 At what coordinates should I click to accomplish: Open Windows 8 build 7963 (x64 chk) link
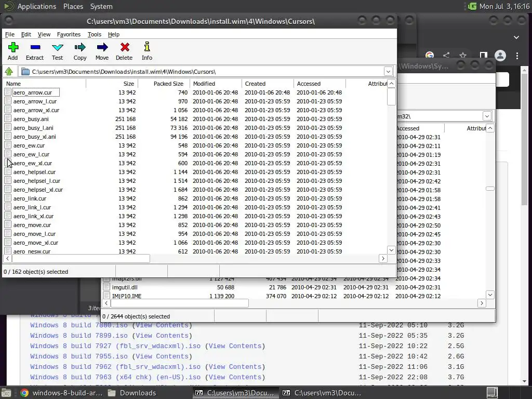[x=115, y=377]
